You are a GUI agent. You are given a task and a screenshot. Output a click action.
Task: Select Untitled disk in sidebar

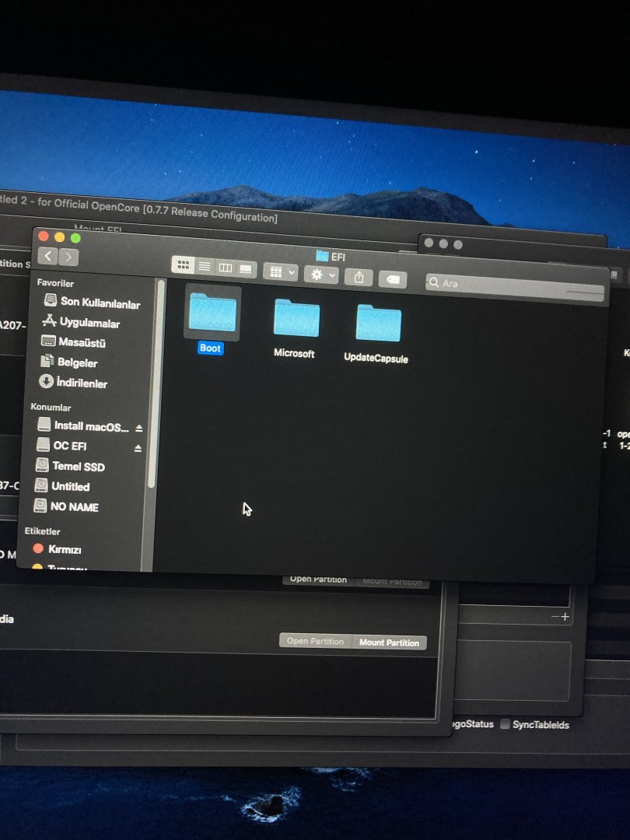coord(62,486)
